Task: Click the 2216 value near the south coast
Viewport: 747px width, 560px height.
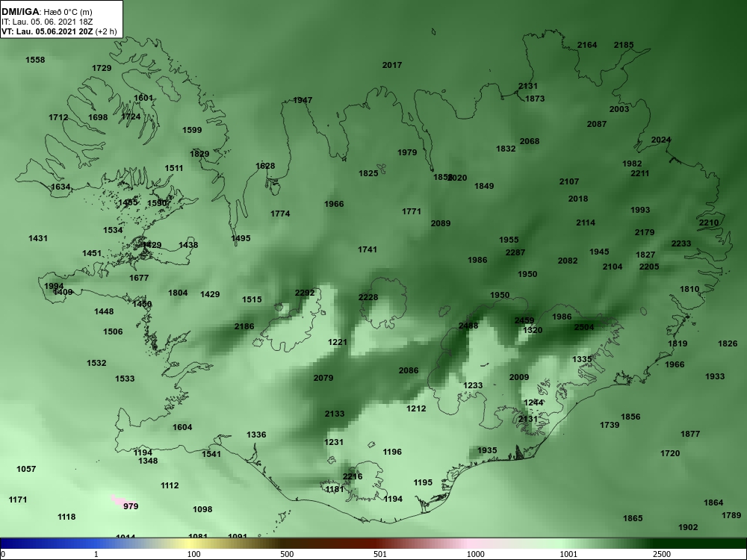Action: click(353, 476)
